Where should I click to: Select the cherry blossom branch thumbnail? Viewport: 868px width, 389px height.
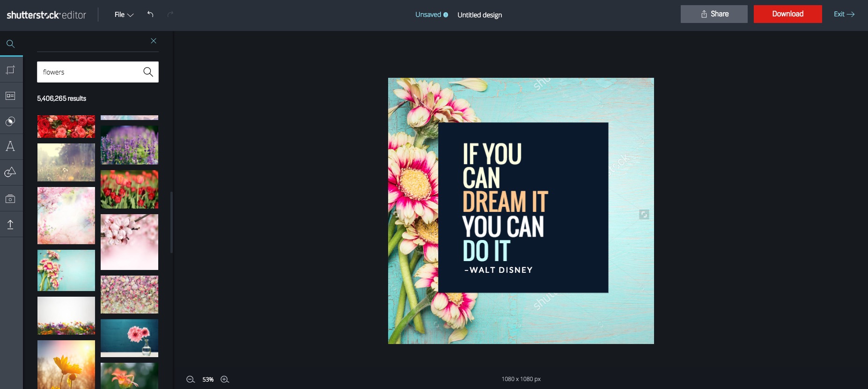[x=129, y=242]
